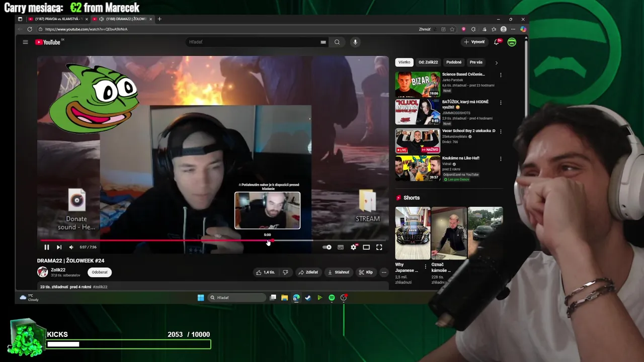Click the Zhrnúť summarize button in address bar

pyautogui.click(x=425, y=29)
